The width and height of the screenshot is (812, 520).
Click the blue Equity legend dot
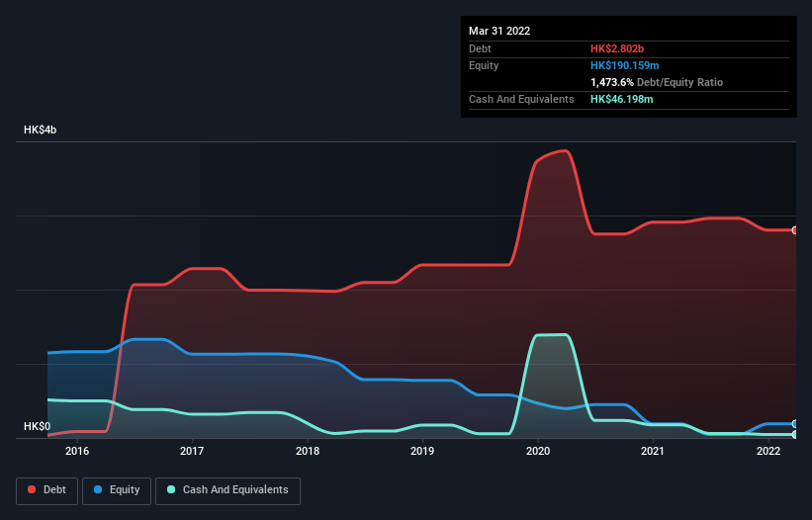(98, 489)
